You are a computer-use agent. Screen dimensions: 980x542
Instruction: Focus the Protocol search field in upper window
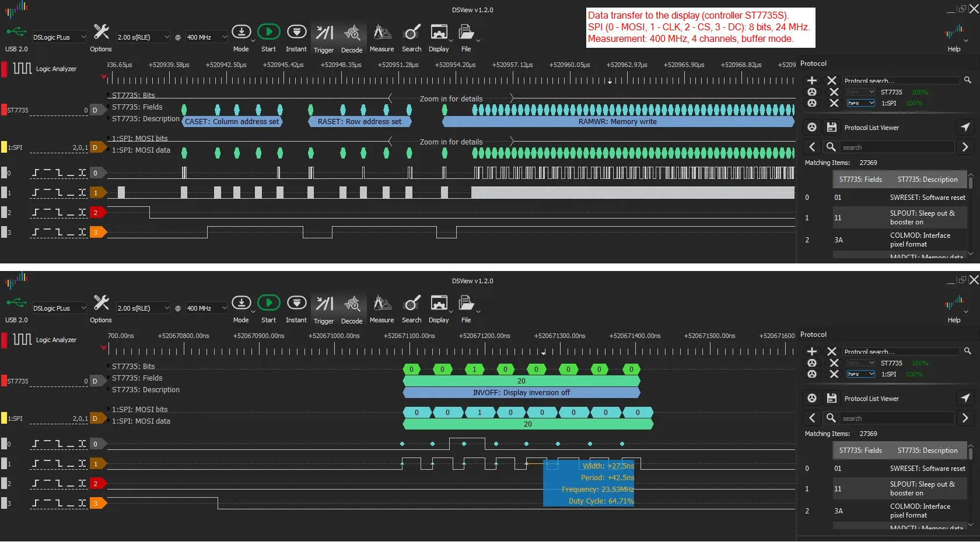tap(901, 80)
